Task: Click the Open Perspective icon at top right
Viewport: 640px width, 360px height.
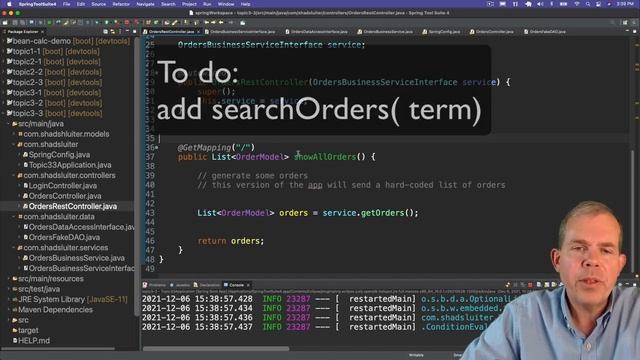Action: coord(625,22)
